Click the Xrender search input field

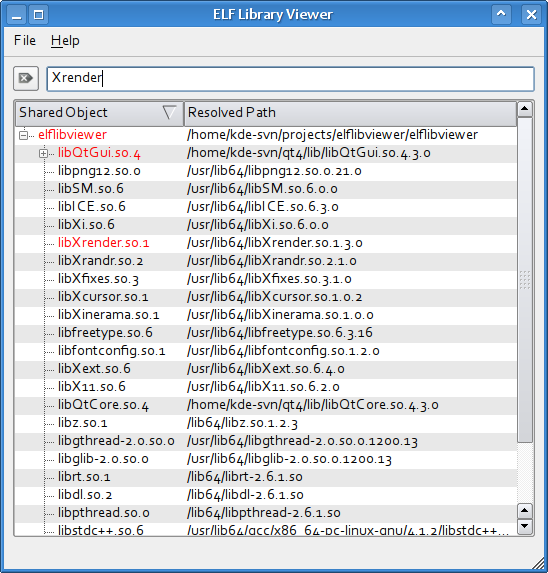click(x=290, y=79)
